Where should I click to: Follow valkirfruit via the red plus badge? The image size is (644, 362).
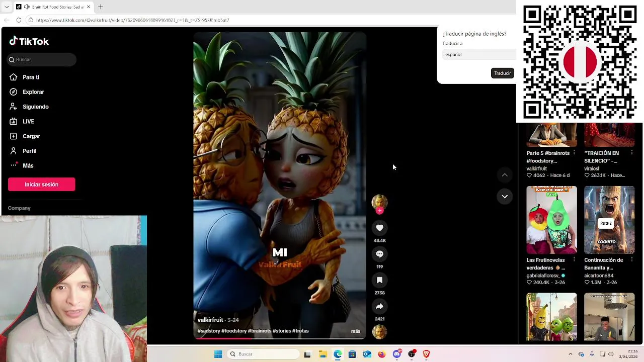379,211
